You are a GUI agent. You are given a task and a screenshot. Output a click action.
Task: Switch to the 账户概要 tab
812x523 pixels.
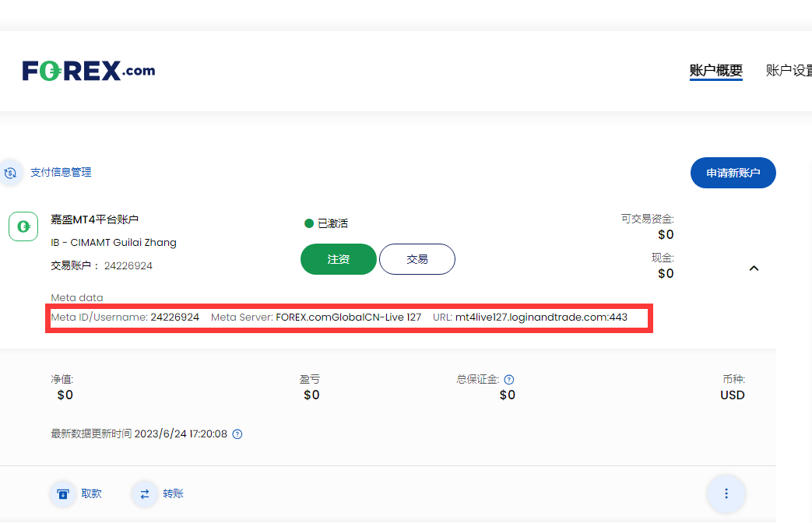pos(715,70)
